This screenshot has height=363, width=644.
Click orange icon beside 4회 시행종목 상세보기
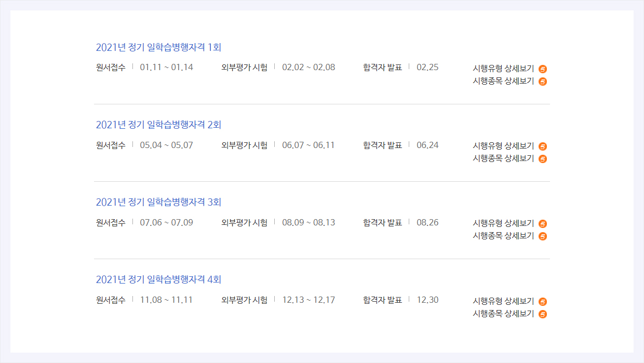tap(543, 314)
